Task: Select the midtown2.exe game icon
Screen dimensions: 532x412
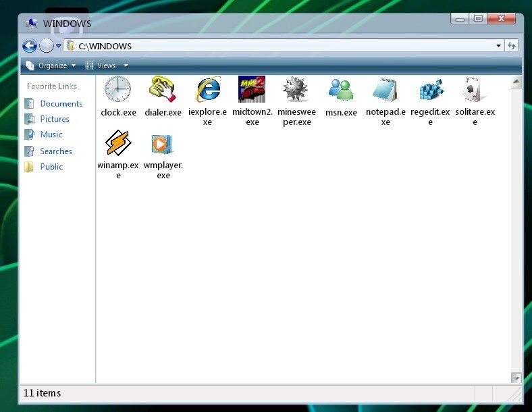Action: pyautogui.click(x=252, y=89)
